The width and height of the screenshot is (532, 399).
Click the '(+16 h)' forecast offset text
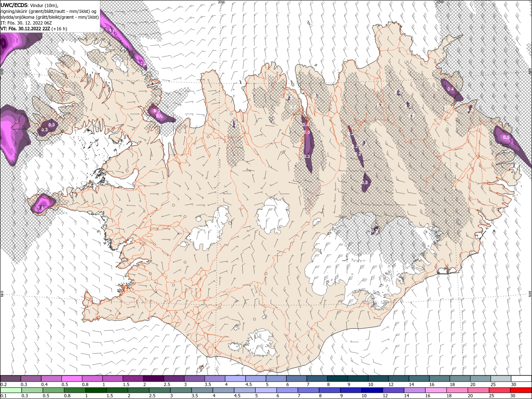(59, 29)
